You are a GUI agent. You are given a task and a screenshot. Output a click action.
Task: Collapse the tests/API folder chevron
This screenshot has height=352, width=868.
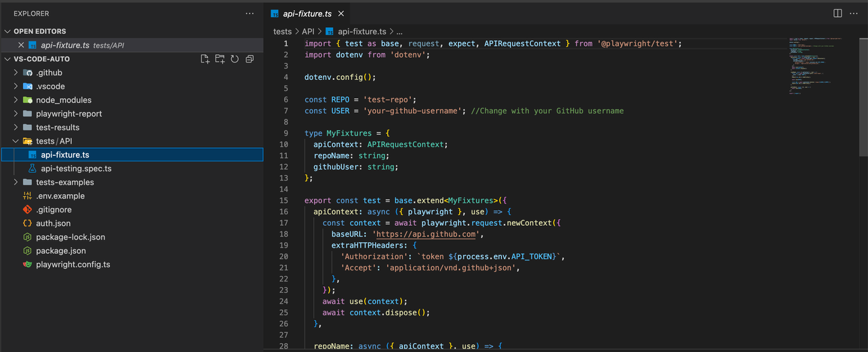click(x=16, y=141)
